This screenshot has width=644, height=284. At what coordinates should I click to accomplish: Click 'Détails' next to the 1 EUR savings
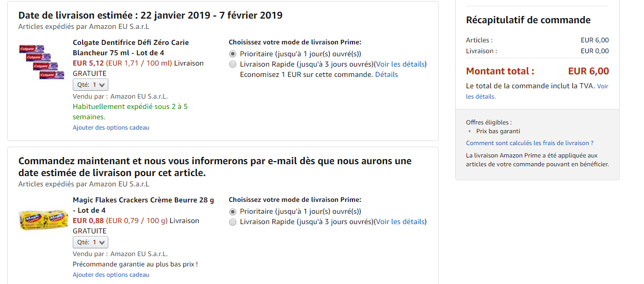(x=387, y=75)
